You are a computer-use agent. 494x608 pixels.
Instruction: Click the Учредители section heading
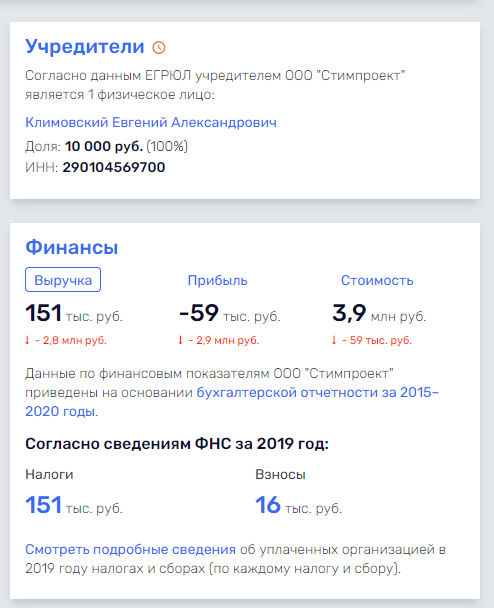[85, 47]
